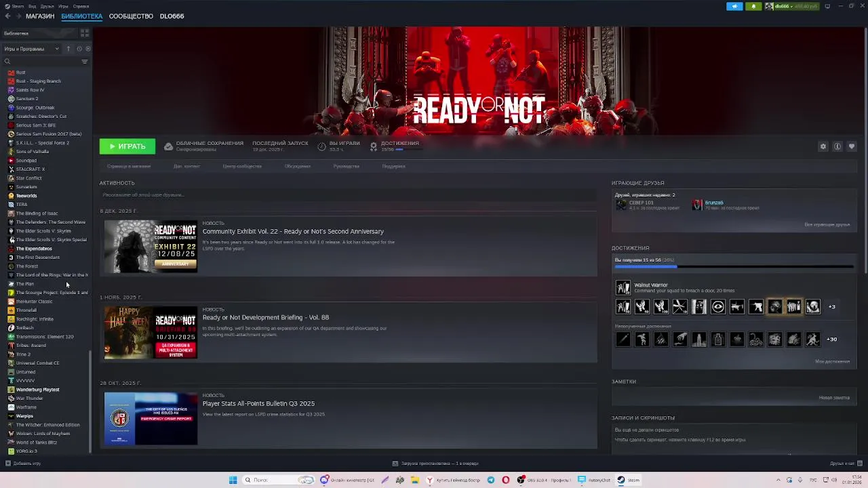Add Ready or Not to favorites heart
The image size is (868, 488).
pos(852,146)
